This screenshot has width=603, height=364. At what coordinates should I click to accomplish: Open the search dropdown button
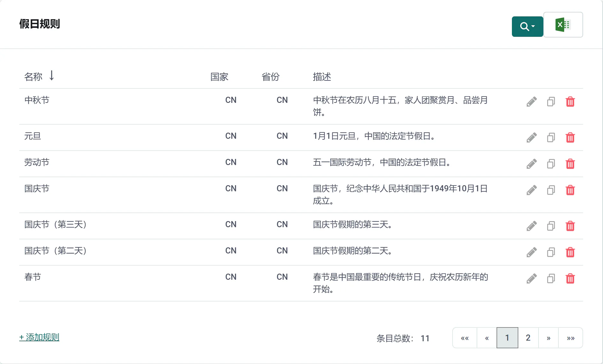tap(527, 26)
